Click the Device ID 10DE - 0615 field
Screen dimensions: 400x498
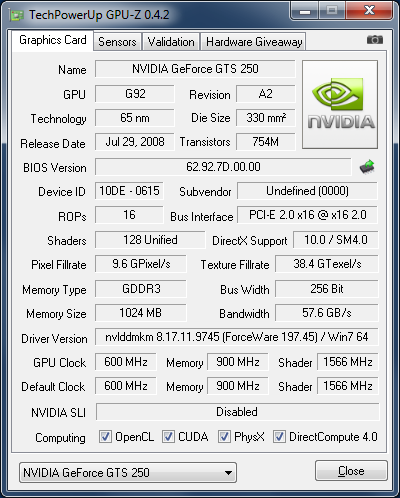coord(129,191)
